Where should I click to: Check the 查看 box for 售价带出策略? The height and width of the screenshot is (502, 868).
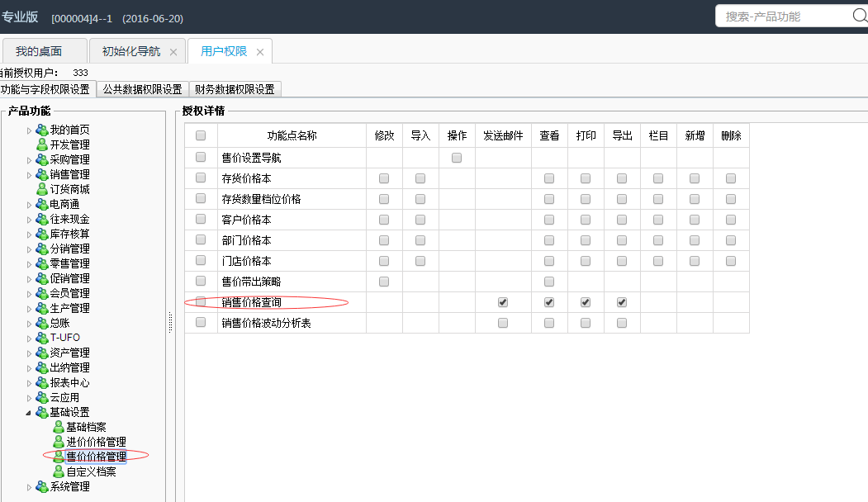pos(549,282)
